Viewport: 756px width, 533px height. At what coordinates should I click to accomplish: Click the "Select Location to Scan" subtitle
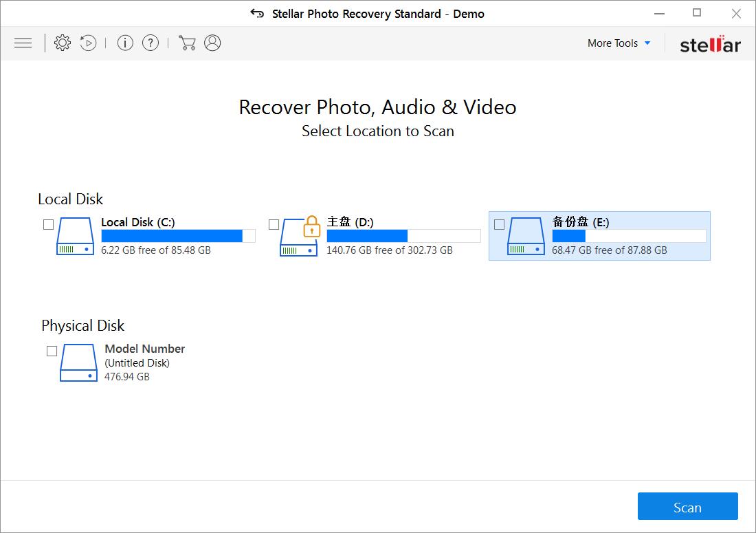378,131
